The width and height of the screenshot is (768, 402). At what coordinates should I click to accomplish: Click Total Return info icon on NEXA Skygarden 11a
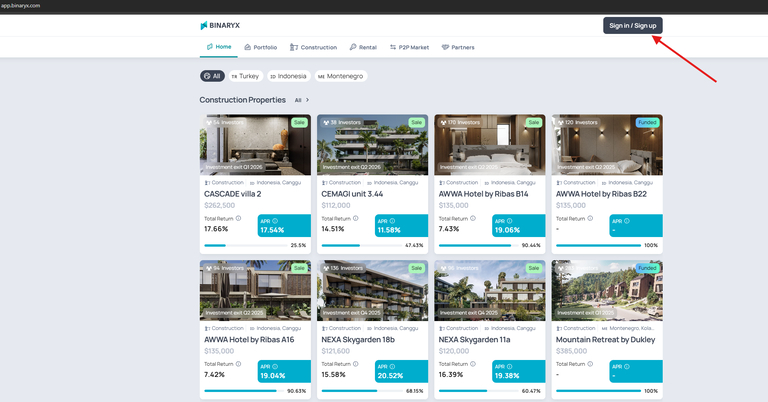click(473, 364)
